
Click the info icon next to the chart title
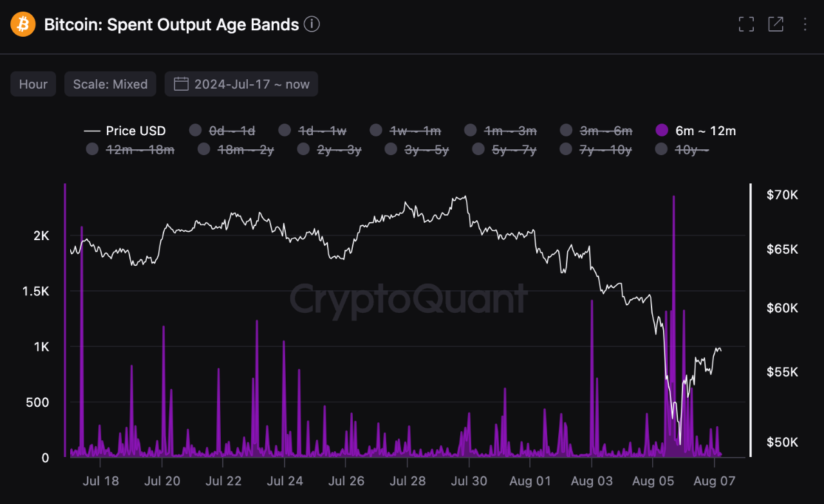coord(312,24)
